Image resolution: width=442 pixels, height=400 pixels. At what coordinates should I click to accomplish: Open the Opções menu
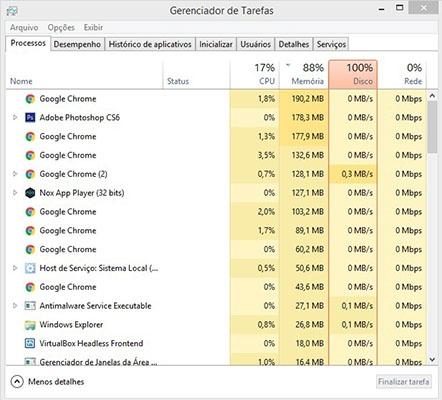click(61, 27)
